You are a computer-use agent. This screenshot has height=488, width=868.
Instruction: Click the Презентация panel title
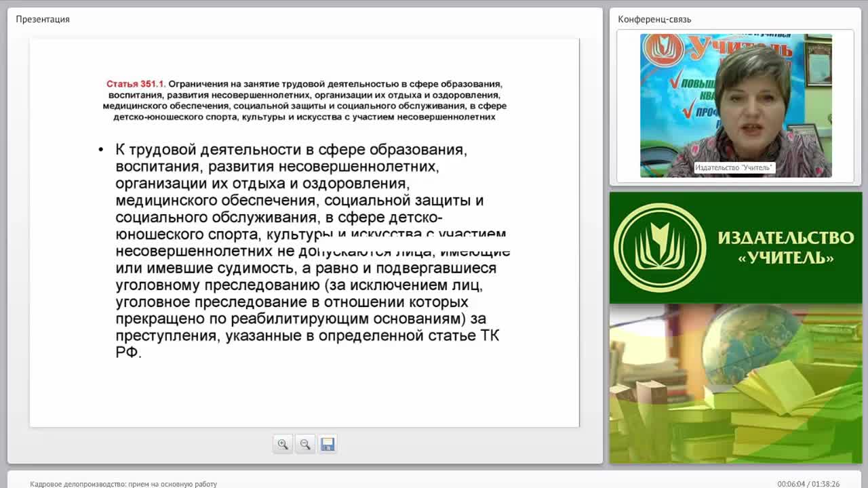43,19
